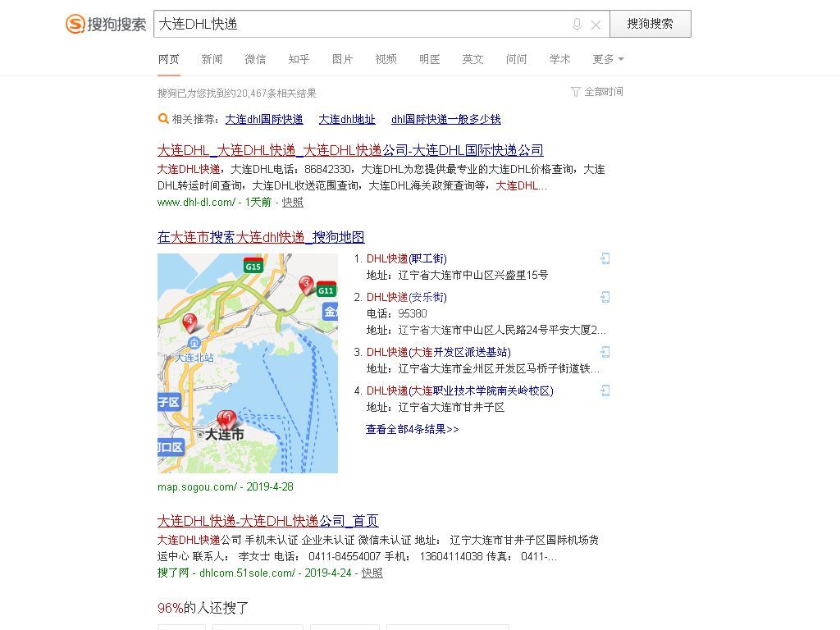Click the phone number 95380

click(x=413, y=314)
